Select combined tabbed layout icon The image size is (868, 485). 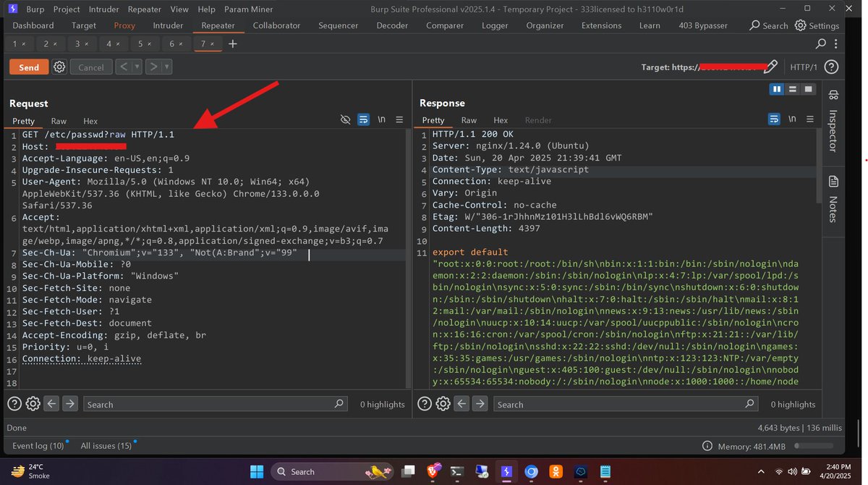pyautogui.click(x=809, y=89)
